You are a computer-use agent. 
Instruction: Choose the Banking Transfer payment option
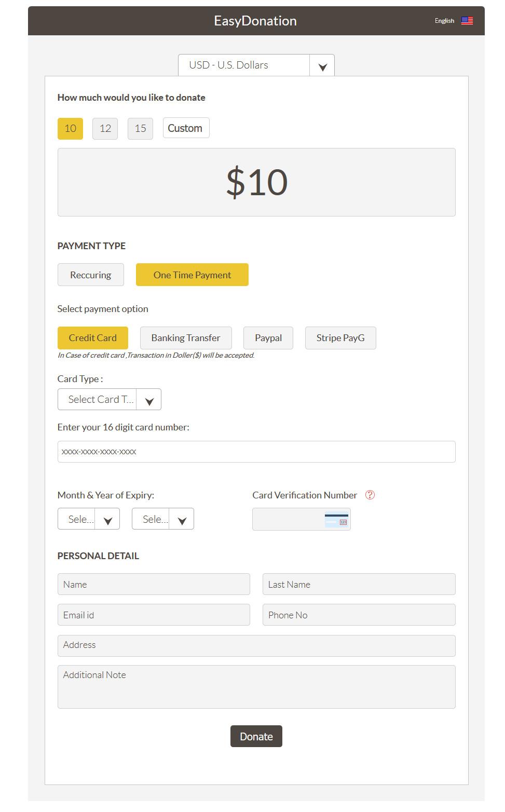(x=185, y=338)
